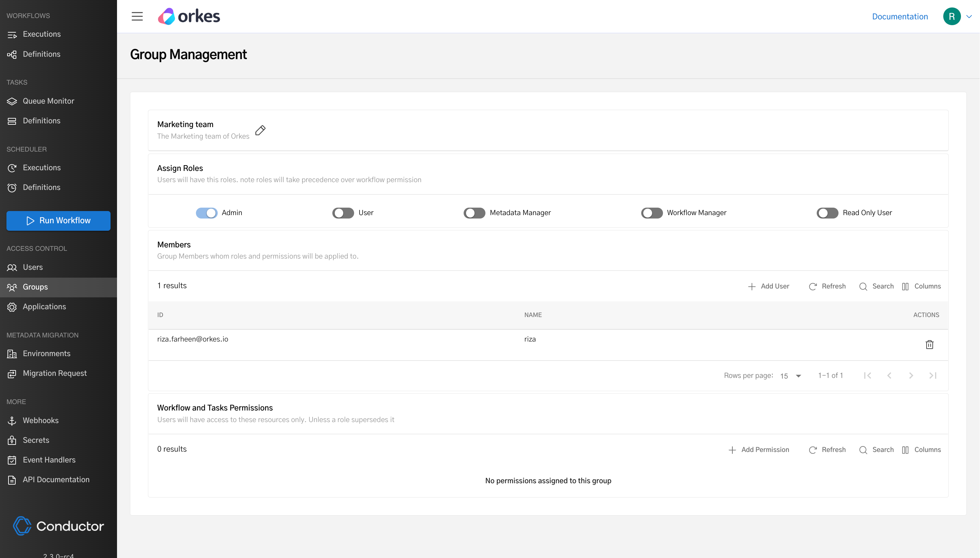Turn on Read Only User toggle
The height and width of the screenshot is (558, 980).
point(827,213)
